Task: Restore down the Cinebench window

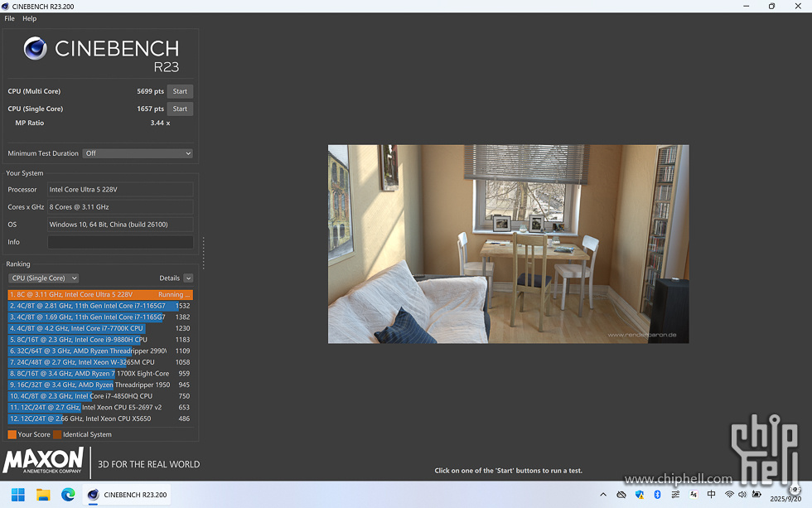Action: [771, 6]
